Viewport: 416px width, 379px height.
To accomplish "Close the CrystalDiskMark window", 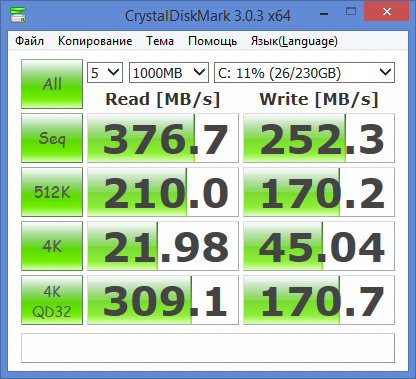I will (x=387, y=12).
